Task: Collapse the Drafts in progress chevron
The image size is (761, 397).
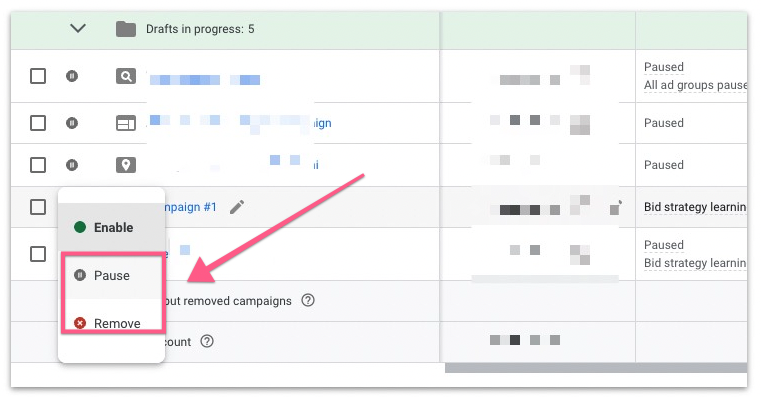Action: click(78, 29)
